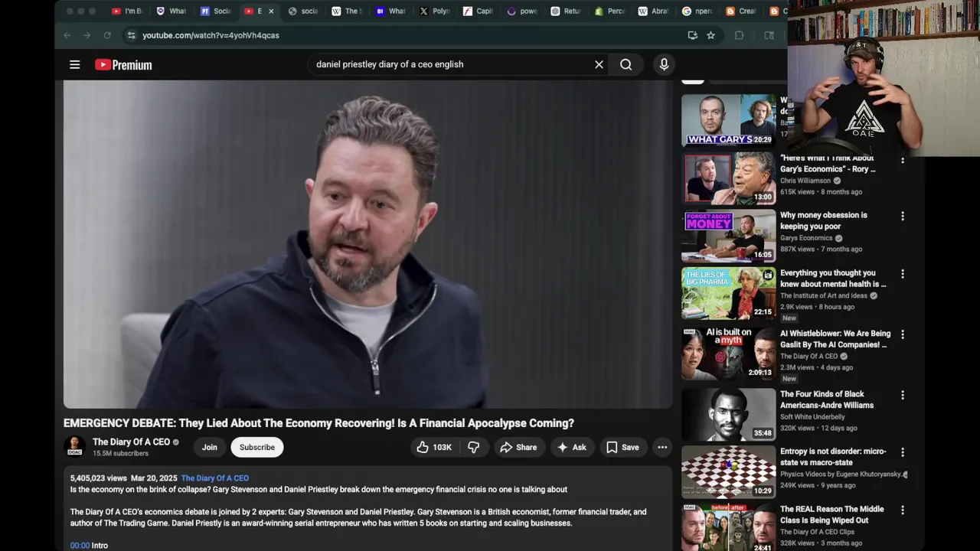Open the three-dot more actions under video
980x551 pixels.
[662, 447]
